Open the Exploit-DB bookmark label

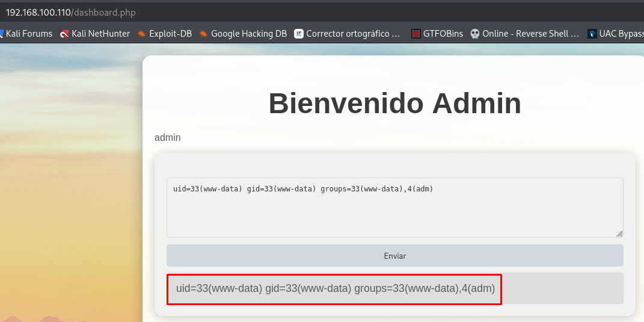click(170, 34)
